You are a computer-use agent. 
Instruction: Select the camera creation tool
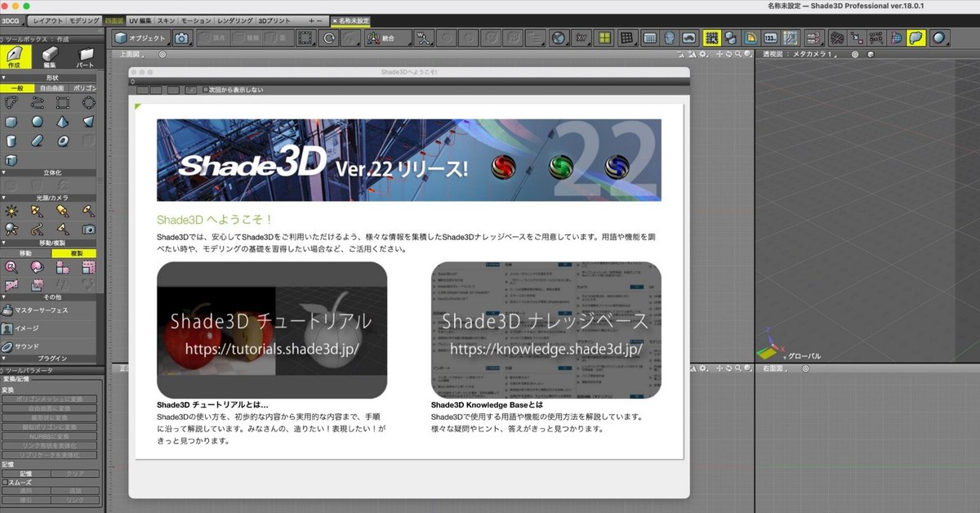[x=88, y=229]
